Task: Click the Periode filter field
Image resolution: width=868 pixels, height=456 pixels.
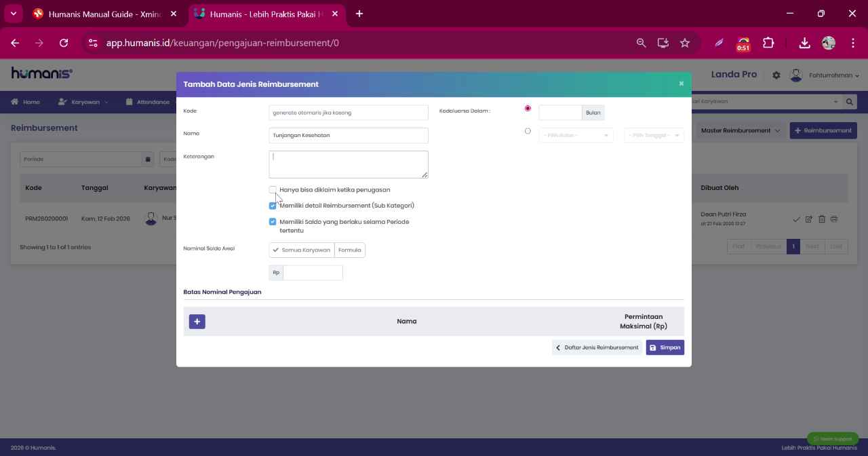Action: click(x=81, y=159)
